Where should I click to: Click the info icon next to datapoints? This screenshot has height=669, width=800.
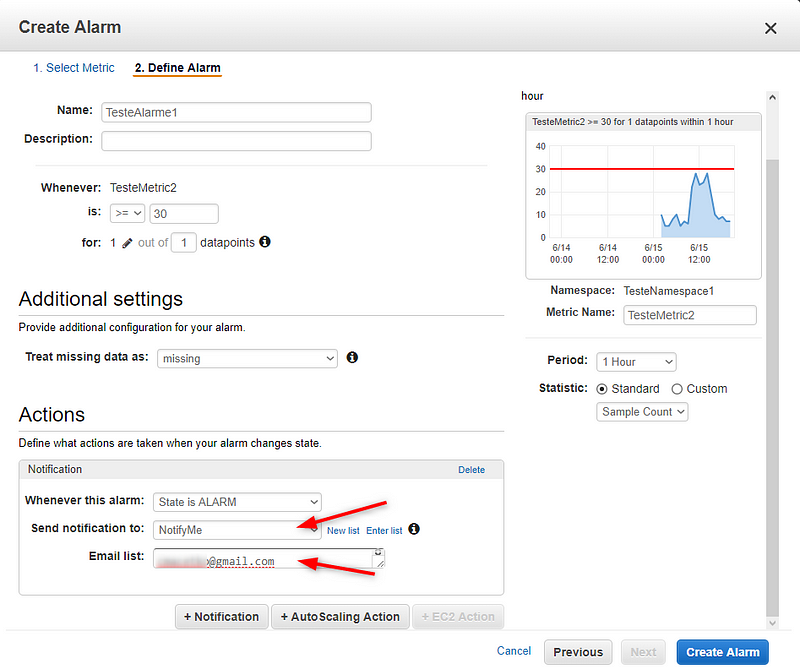265,242
